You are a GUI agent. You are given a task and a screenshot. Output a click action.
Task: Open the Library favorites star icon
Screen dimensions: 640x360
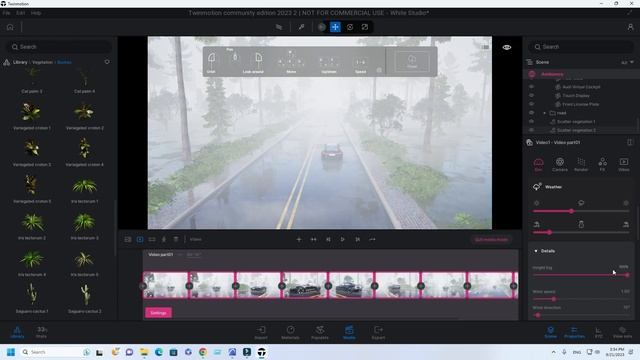pyautogui.click(x=107, y=62)
